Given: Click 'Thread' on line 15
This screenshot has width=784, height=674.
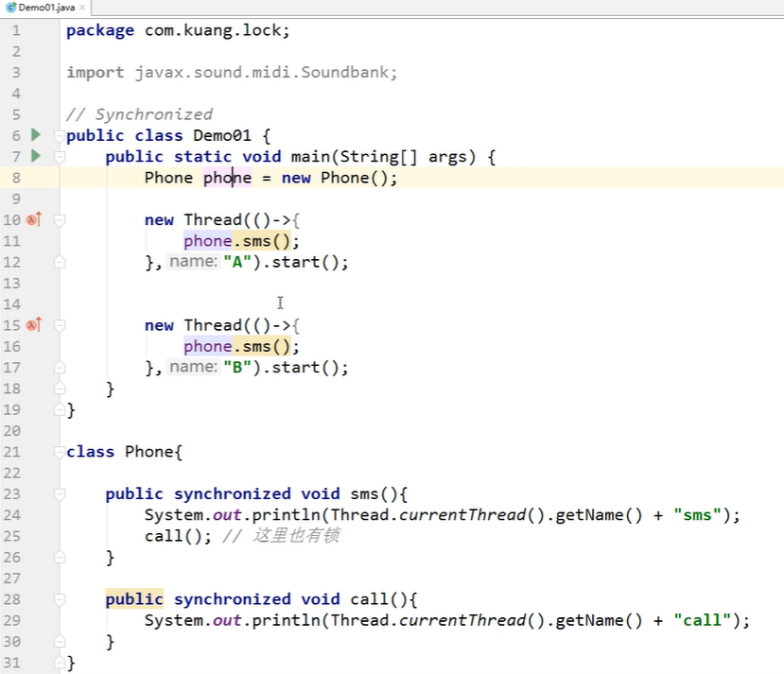Looking at the screenshot, I should 213,325.
